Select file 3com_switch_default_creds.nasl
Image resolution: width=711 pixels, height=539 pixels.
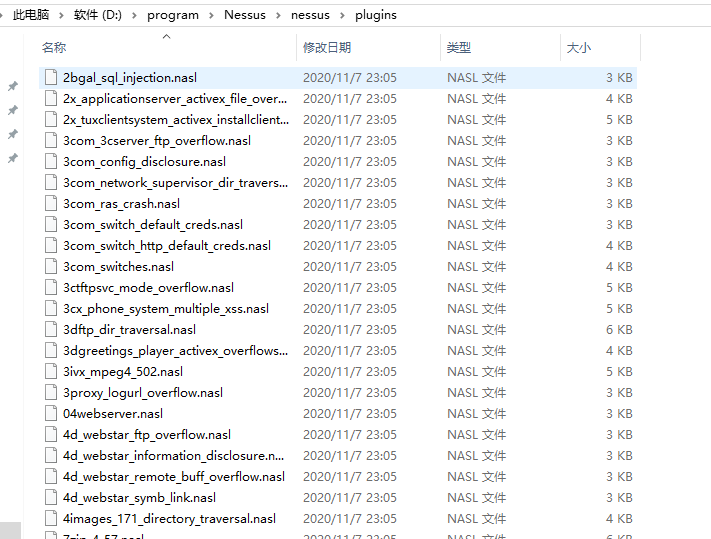click(x=153, y=225)
